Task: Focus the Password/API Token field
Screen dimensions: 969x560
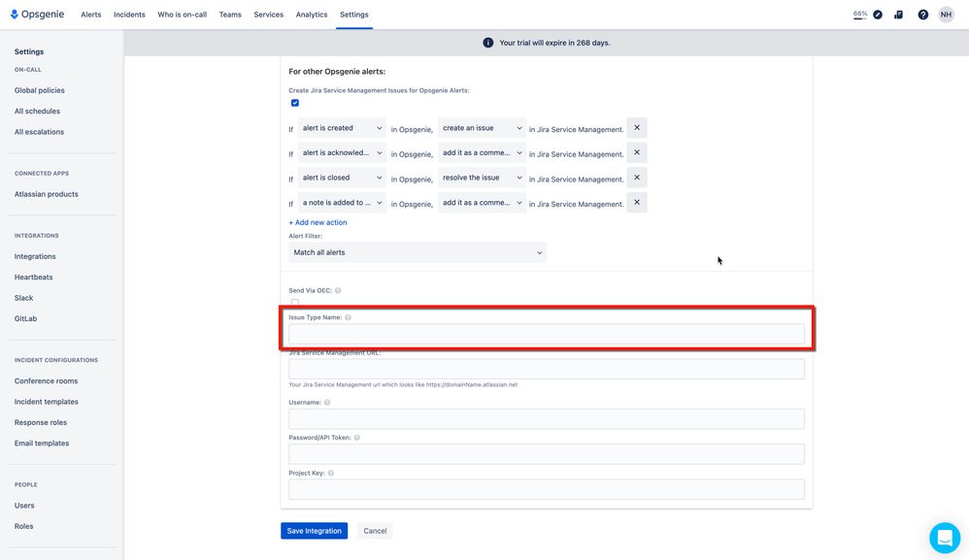Action: click(547, 454)
